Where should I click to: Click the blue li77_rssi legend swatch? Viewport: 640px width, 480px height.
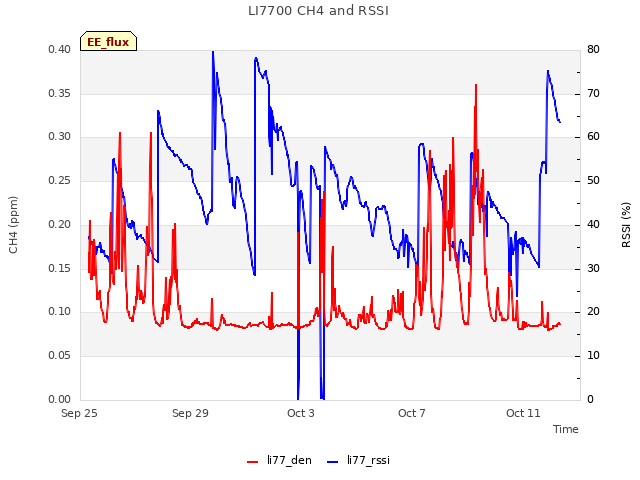coord(333,462)
